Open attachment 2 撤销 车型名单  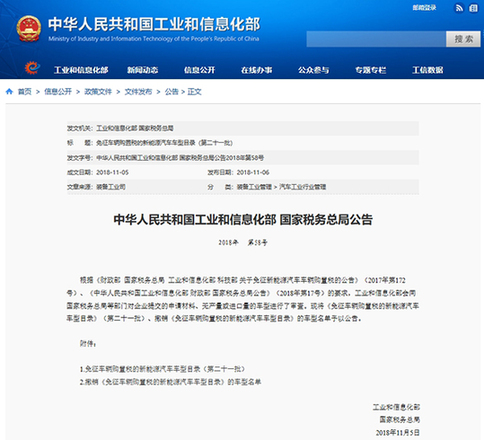pos(170,382)
